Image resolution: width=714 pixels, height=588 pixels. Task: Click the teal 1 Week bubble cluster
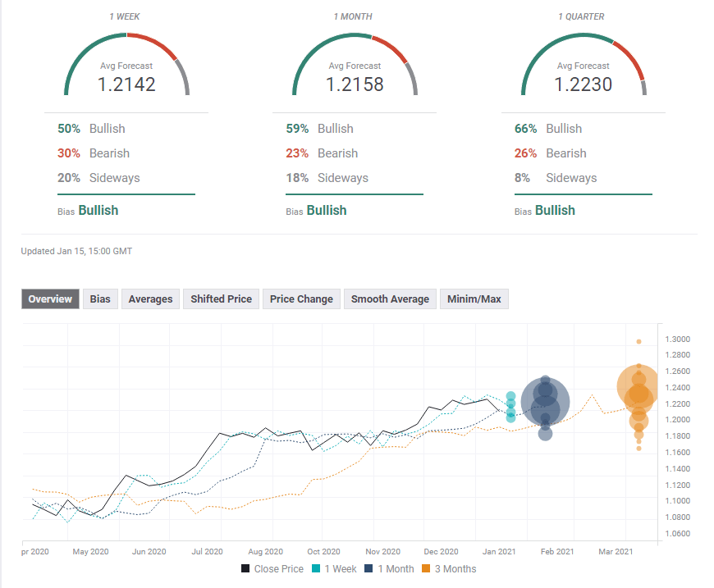pyautogui.click(x=510, y=406)
